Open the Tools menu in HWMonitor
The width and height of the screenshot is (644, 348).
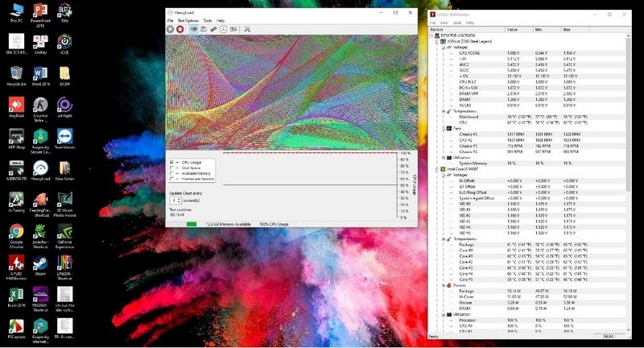click(x=457, y=23)
